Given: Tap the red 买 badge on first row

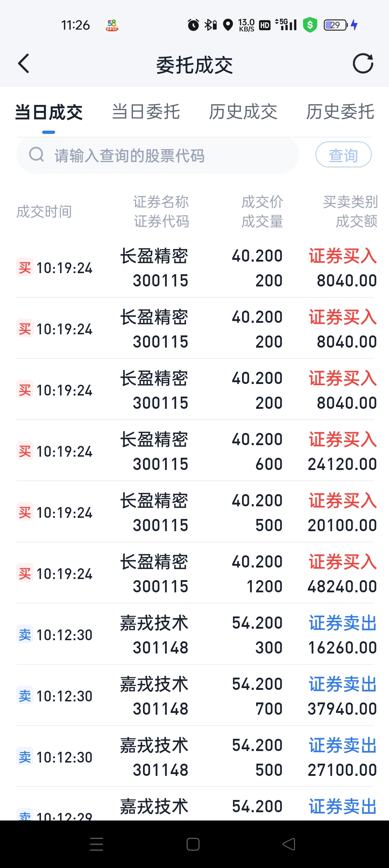Looking at the screenshot, I should [x=25, y=268].
